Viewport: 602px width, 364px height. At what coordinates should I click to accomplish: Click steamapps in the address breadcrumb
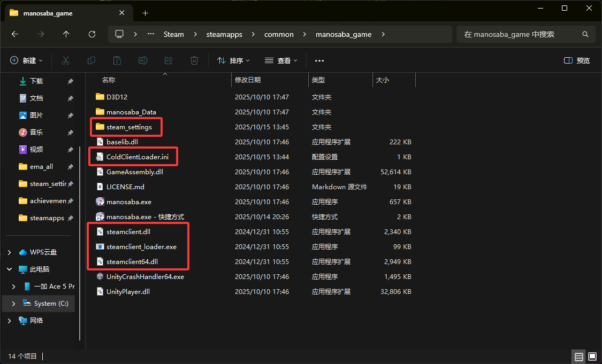point(224,34)
